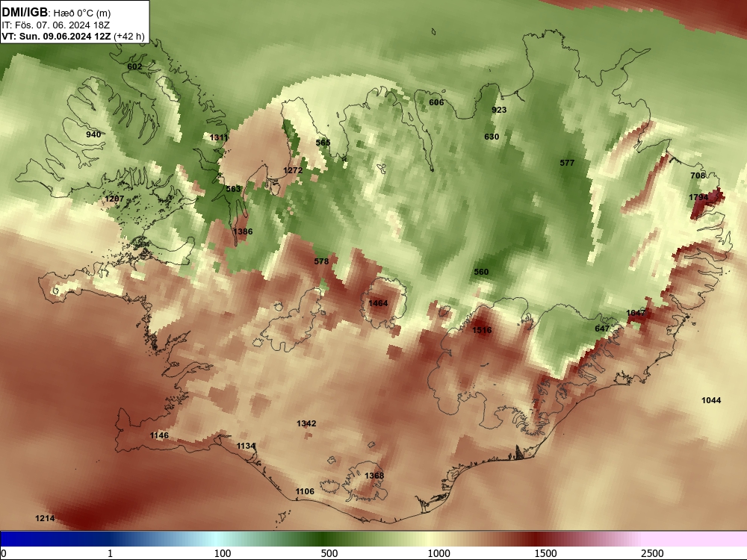Click the legend tick label 500
The image size is (747, 560).
pos(329,553)
